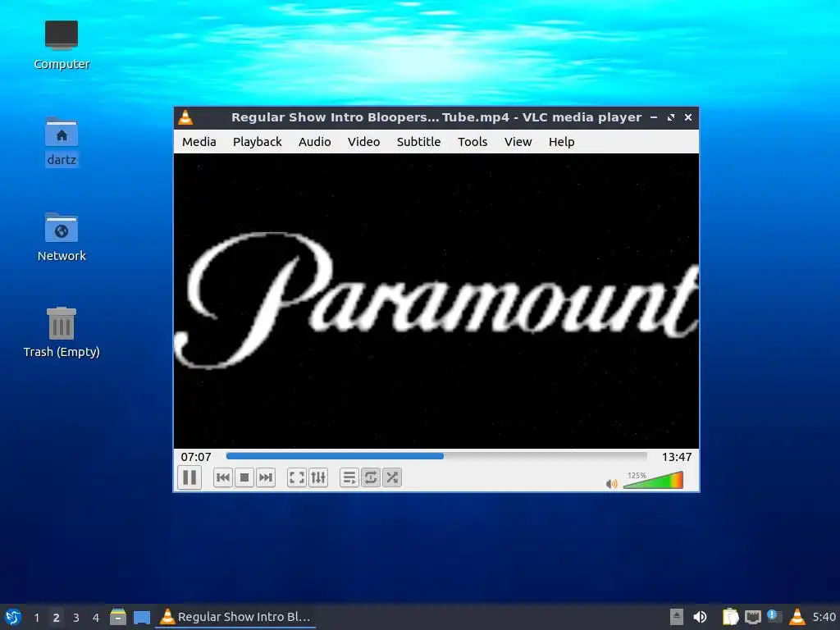This screenshot has height=630, width=840.
Task: Minimize the VLC window
Action: 654,117
